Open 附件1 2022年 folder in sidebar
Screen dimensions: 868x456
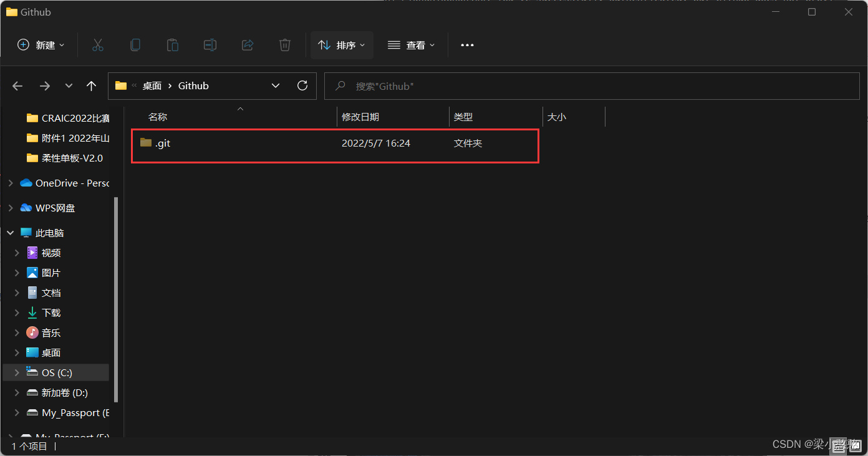(67, 138)
